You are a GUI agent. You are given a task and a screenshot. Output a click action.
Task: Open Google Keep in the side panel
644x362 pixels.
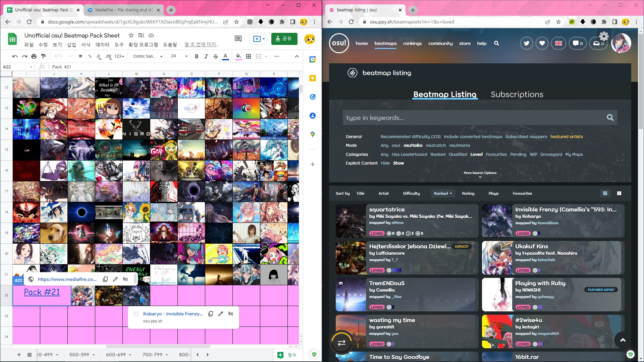[x=313, y=78]
